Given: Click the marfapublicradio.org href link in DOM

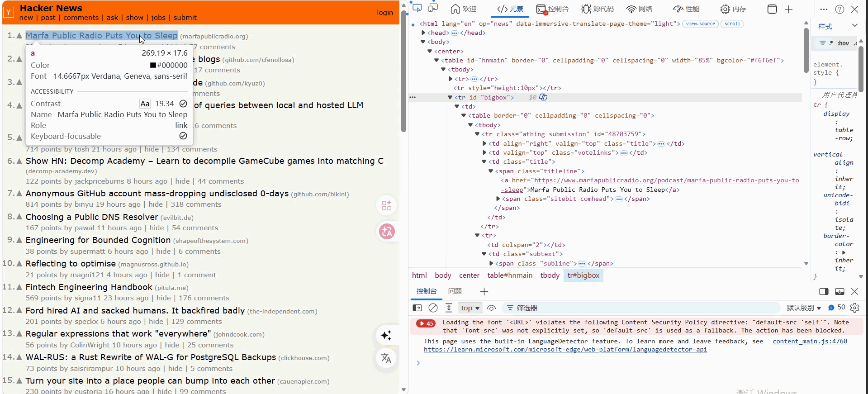Looking at the screenshot, I should point(667,180).
